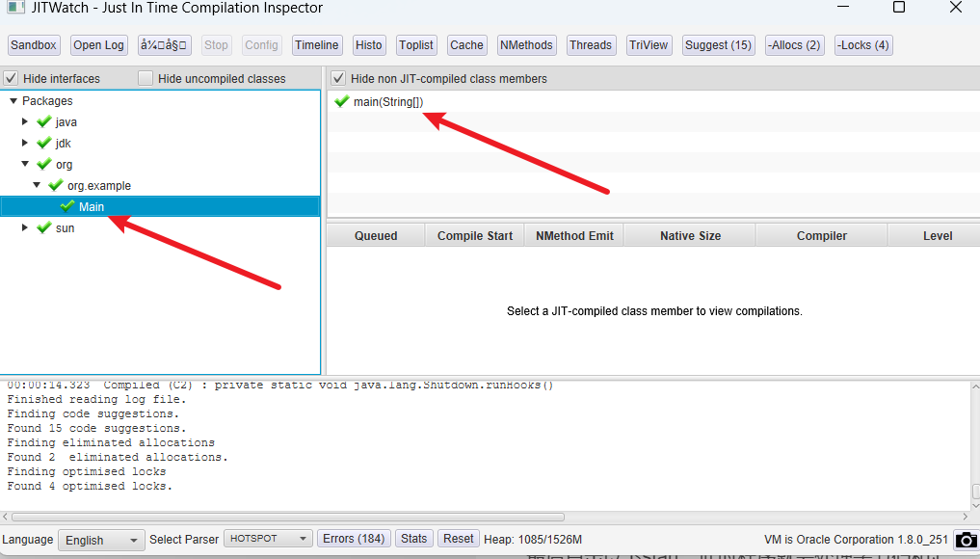
Task: Click green checkmark icon beside sun package
Action: pos(43,228)
